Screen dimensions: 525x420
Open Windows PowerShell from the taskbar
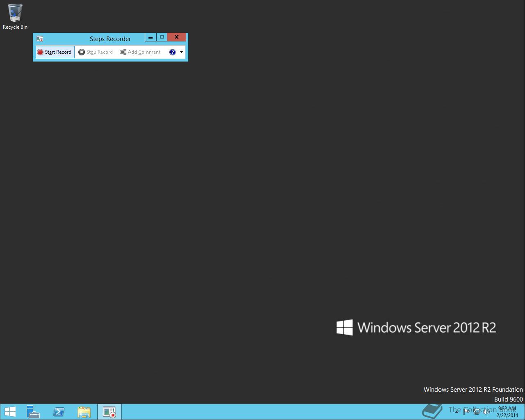click(59, 412)
